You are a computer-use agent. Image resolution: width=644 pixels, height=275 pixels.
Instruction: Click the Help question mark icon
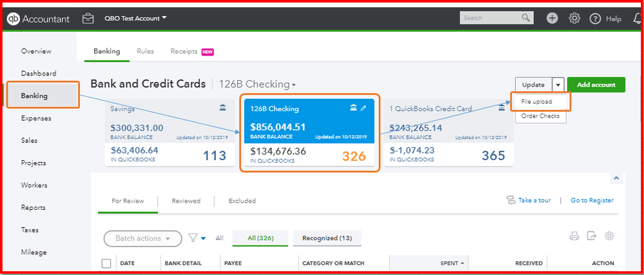595,19
